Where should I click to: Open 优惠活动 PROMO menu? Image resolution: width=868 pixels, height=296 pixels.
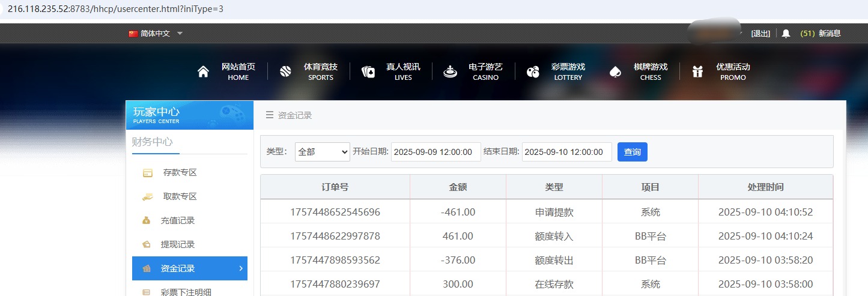(733, 72)
